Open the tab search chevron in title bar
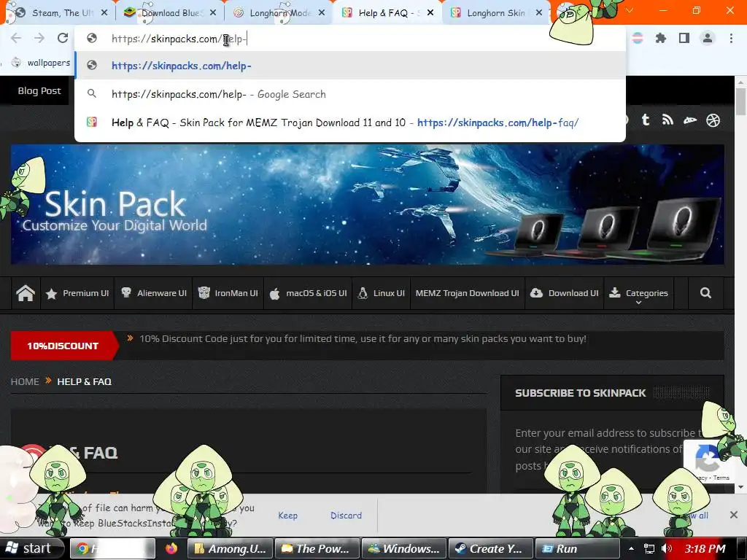Image resolution: width=747 pixels, height=560 pixels. pyautogui.click(x=630, y=10)
